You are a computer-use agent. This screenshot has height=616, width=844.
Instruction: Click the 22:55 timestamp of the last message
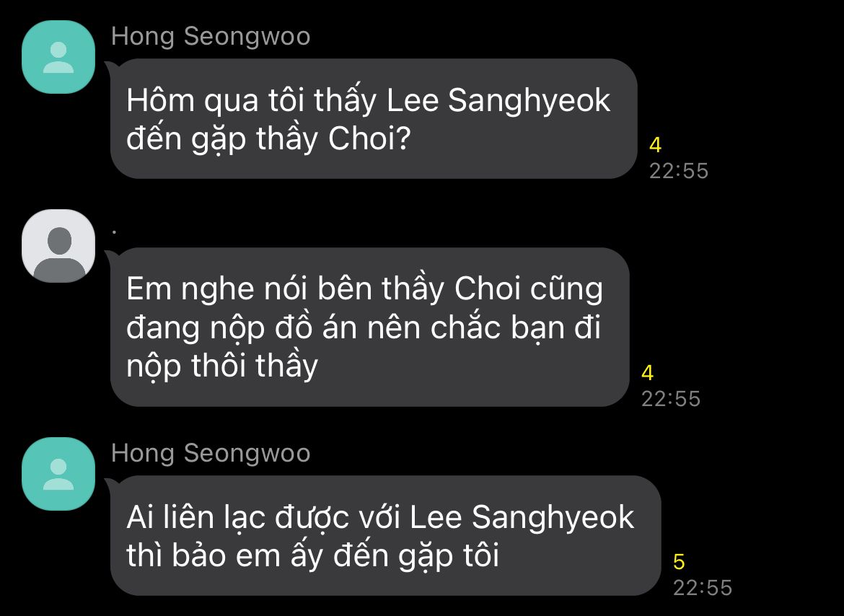pyautogui.click(x=703, y=587)
